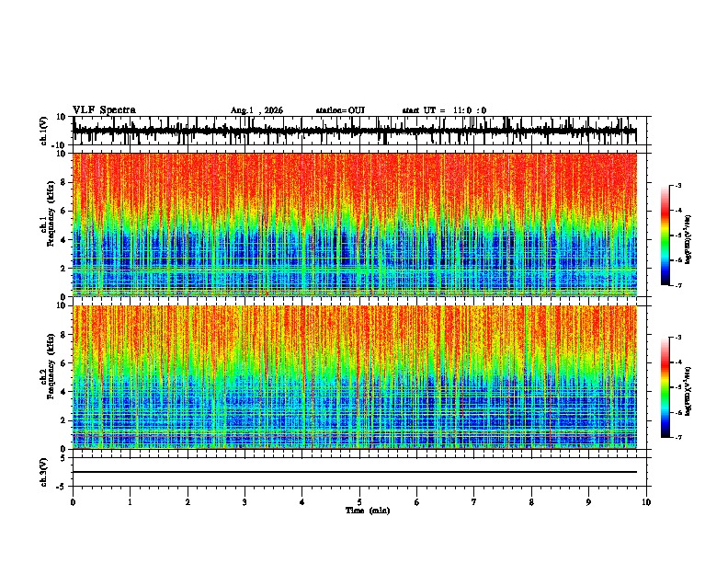Click the "ch.3(V)" axis label
728x563 pixels.
(44, 472)
